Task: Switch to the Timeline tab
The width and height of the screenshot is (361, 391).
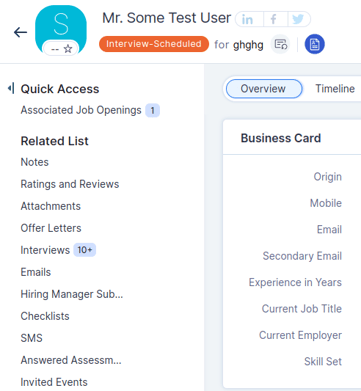Action: click(x=335, y=89)
